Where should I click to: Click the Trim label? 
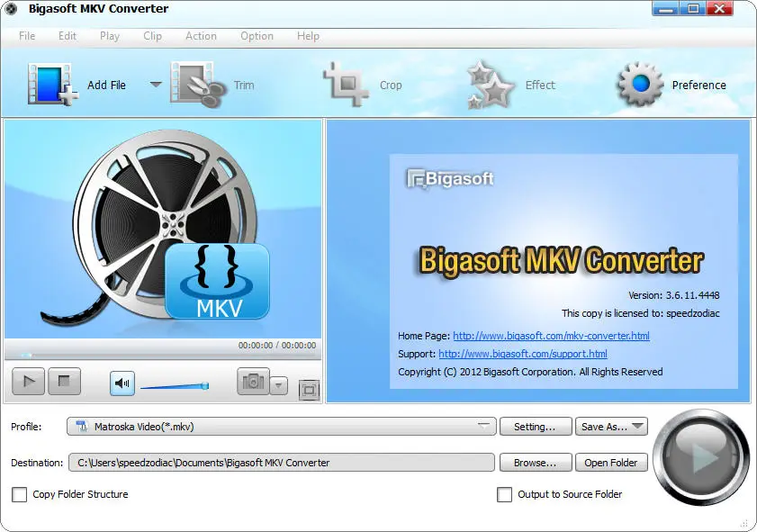click(x=244, y=85)
